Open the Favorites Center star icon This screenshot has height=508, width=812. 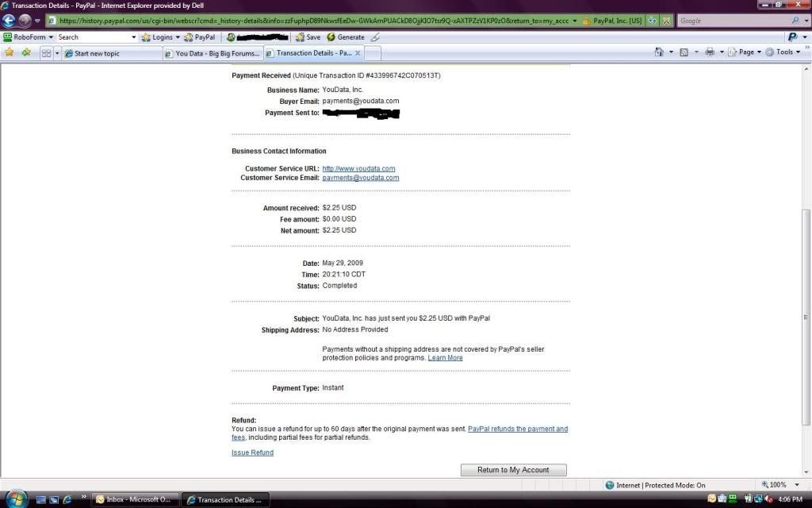[x=10, y=52]
